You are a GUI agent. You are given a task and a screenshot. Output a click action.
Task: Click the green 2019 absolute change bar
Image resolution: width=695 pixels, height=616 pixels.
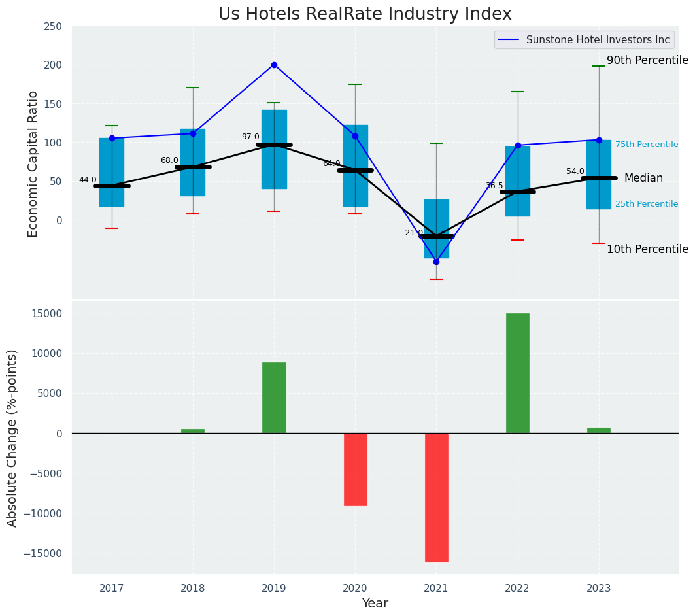[x=274, y=398]
